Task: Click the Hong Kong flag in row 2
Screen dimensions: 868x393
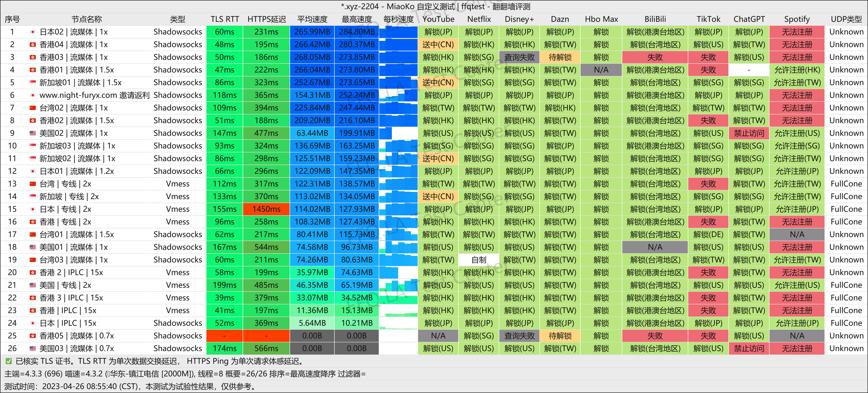Action: (33, 45)
